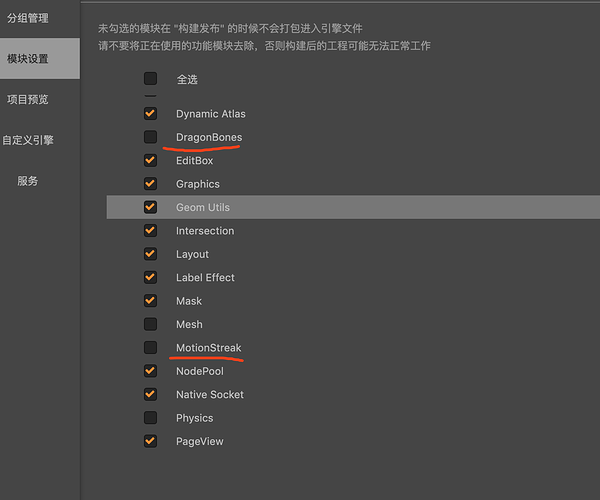The width and height of the screenshot is (600, 500).
Task: Go to the 服务 sidebar tab
Action: coord(27,181)
